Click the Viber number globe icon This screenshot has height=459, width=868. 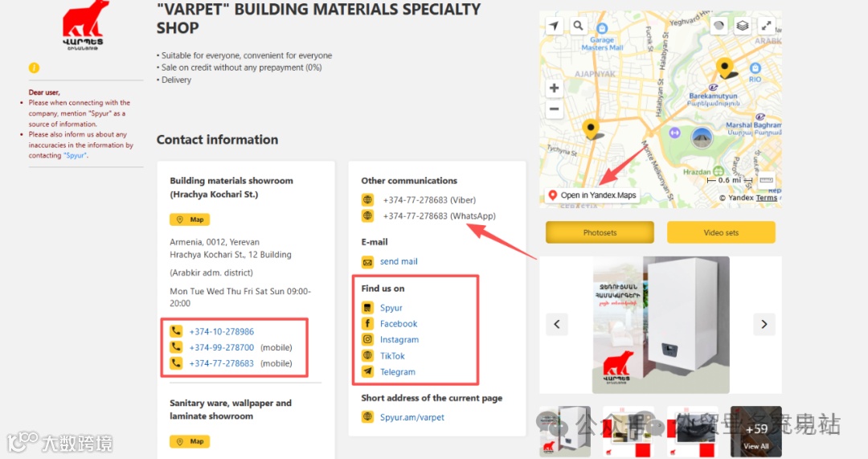367,199
